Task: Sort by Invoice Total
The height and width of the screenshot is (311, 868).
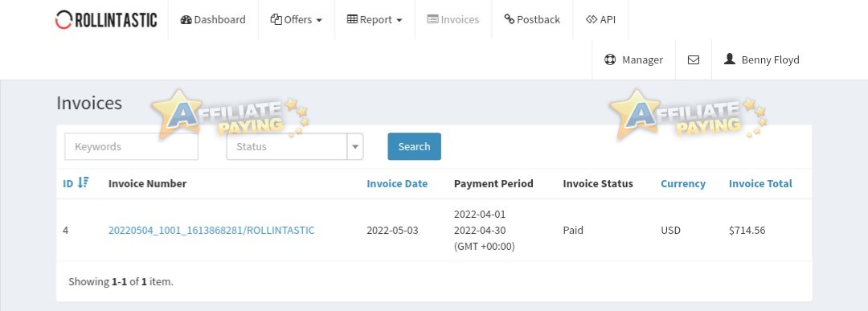Action: click(760, 184)
